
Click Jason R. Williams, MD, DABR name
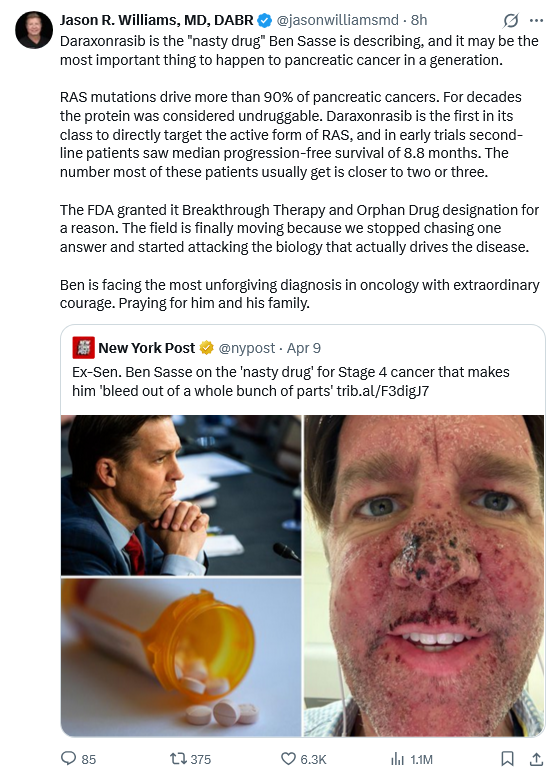(157, 20)
